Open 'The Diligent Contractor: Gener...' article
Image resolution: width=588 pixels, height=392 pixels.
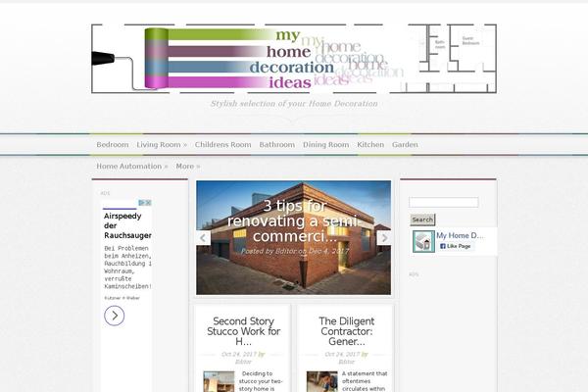(x=347, y=331)
